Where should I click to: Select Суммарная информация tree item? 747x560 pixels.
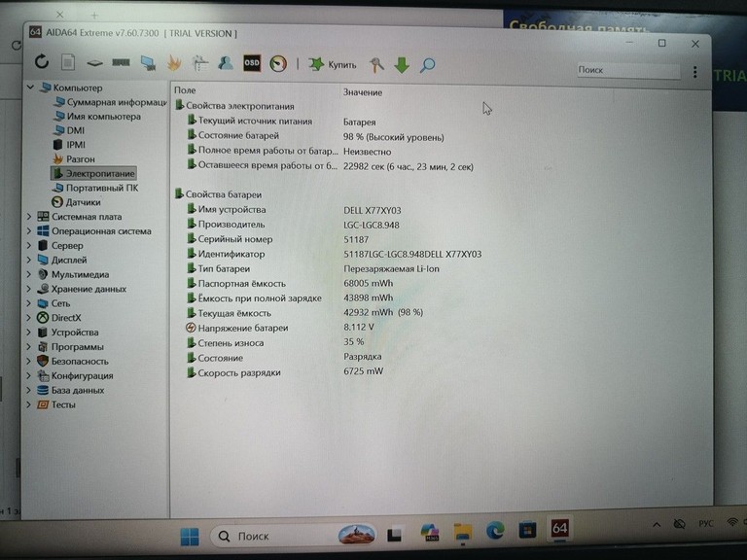(111, 102)
